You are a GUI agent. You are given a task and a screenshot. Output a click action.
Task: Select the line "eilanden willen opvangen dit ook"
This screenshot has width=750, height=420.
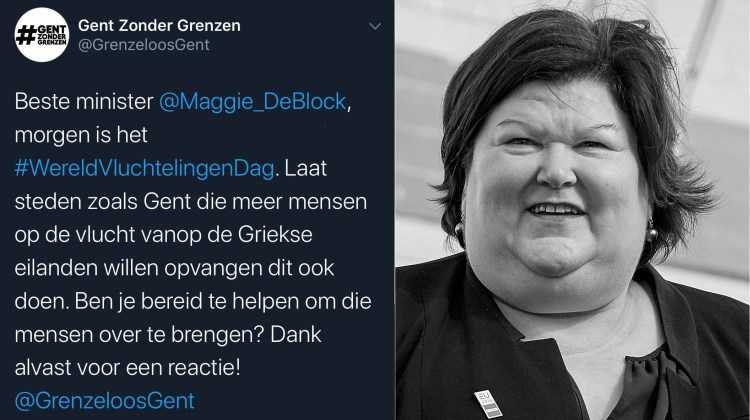[174, 268]
